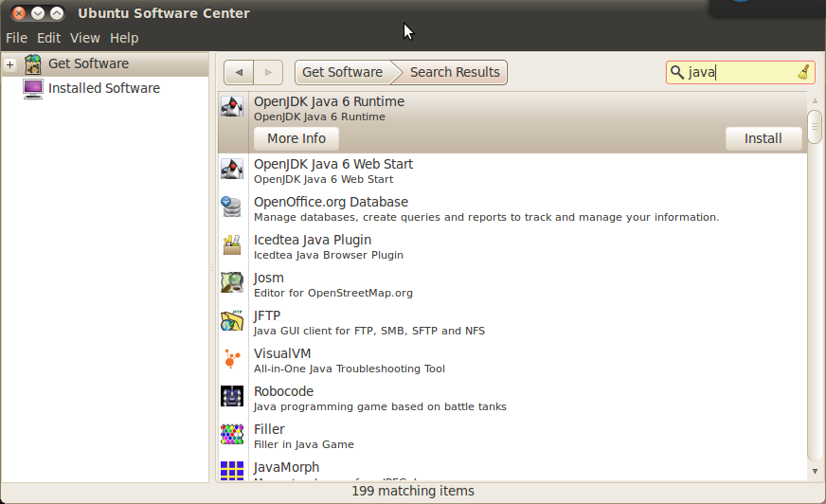Viewport: 826px width, 504px height.
Task: Click the Get Software breadcrumb button
Action: point(342,72)
